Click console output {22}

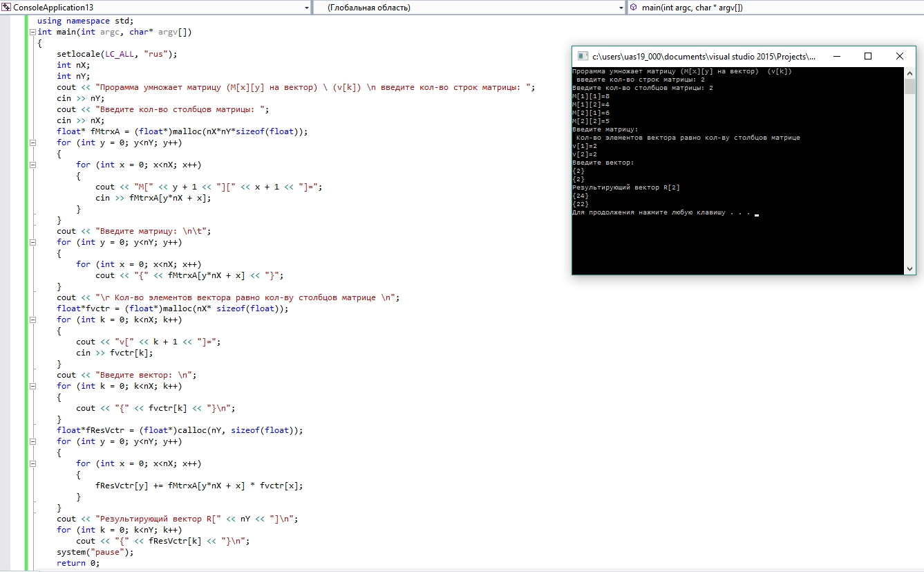581,204
